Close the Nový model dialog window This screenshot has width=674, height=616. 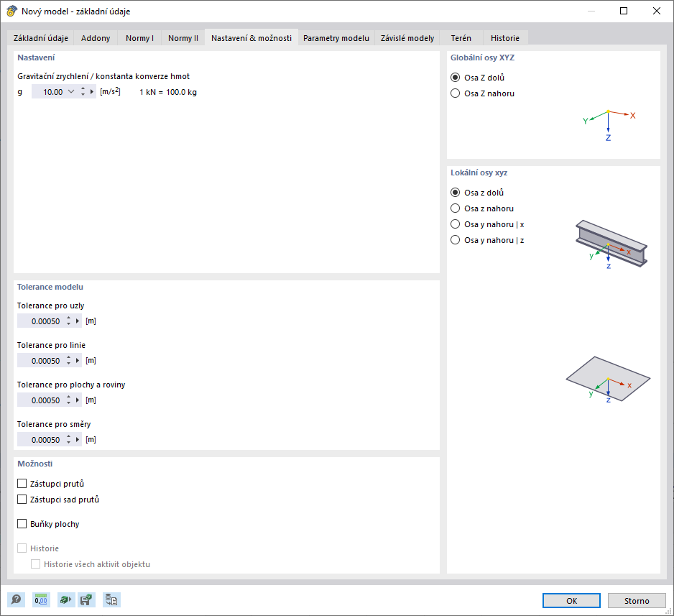[x=656, y=12]
